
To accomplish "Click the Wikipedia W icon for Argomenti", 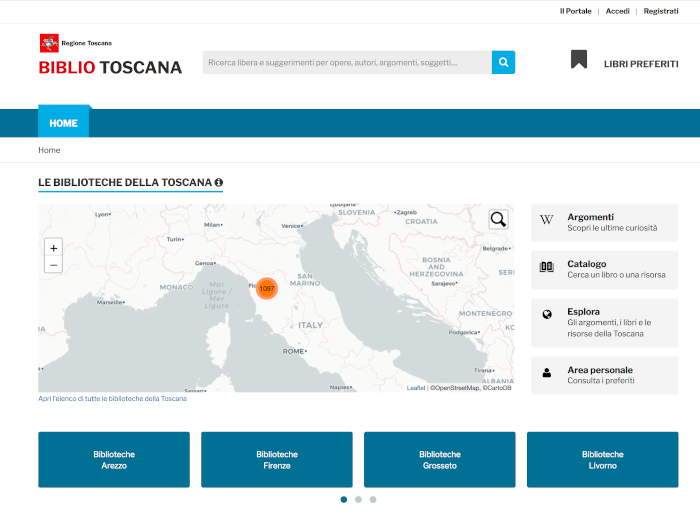I will [546, 219].
